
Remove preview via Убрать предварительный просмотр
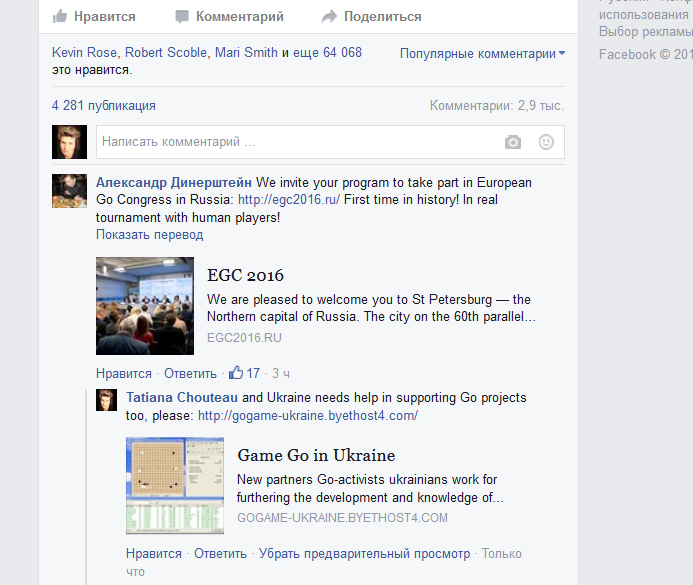pos(364,553)
